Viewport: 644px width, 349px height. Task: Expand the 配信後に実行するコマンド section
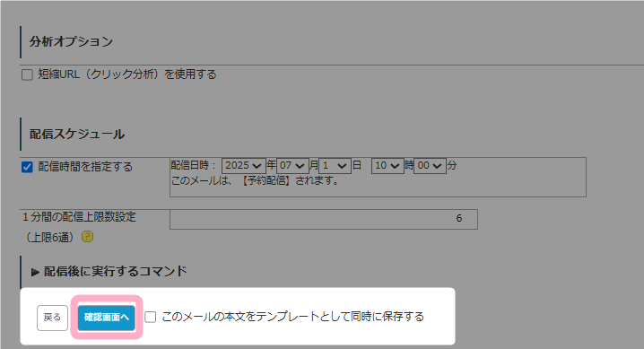point(109,272)
